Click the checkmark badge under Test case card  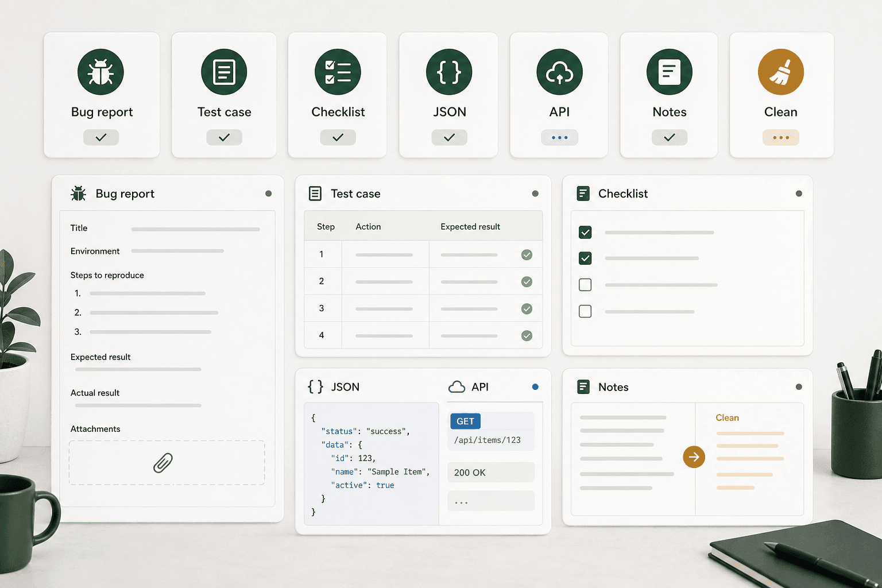pyautogui.click(x=224, y=137)
